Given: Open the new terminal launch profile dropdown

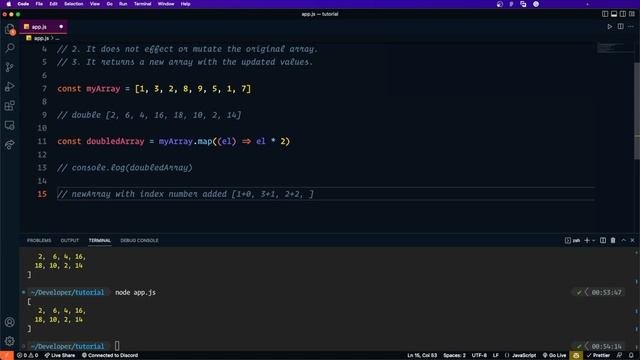Looking at the screenshot, I should click(x=593, y=240).
